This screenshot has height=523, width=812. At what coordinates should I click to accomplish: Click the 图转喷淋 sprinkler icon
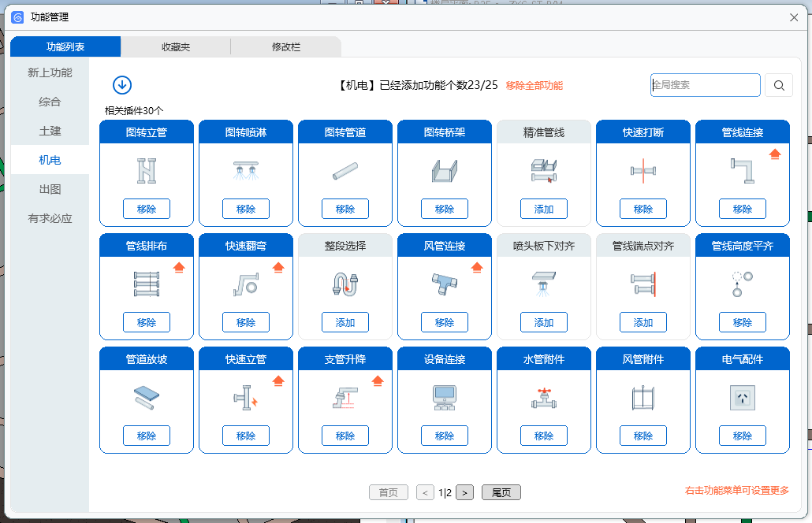(x=245, y=171)
